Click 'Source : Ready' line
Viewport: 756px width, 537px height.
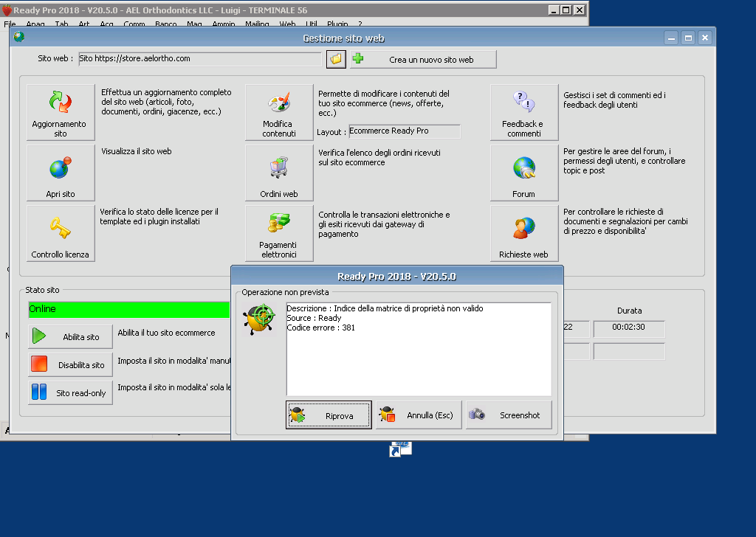[x=314, y=318]
